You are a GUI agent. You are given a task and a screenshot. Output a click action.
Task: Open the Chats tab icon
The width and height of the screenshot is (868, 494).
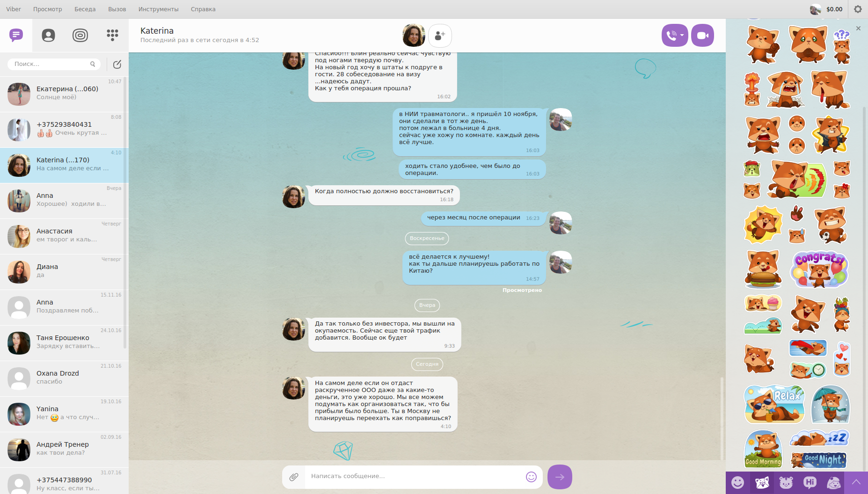(x=16, y=35)
